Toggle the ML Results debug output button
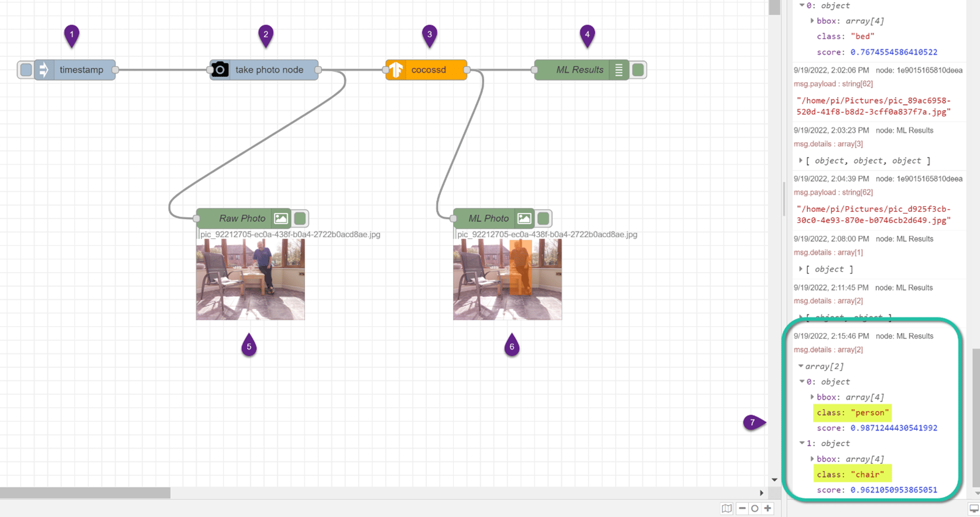Viewport: 980px width, 517px height. pos(638,70)
